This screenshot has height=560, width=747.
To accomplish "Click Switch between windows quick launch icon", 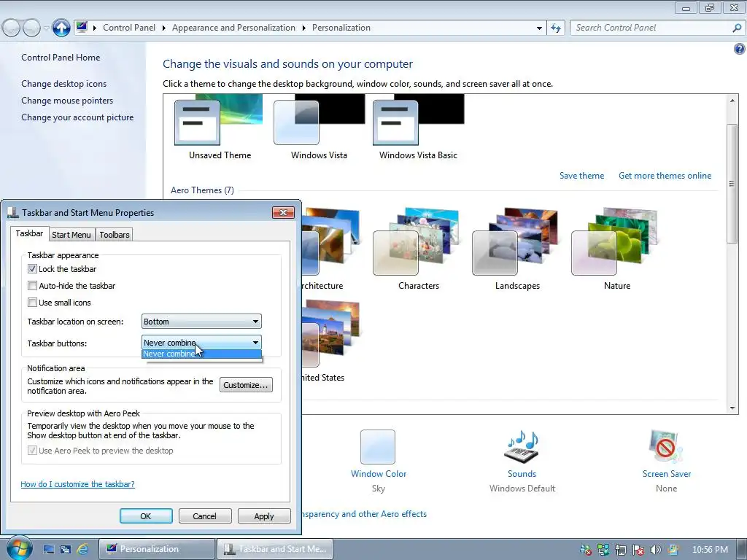I will 65,549.
